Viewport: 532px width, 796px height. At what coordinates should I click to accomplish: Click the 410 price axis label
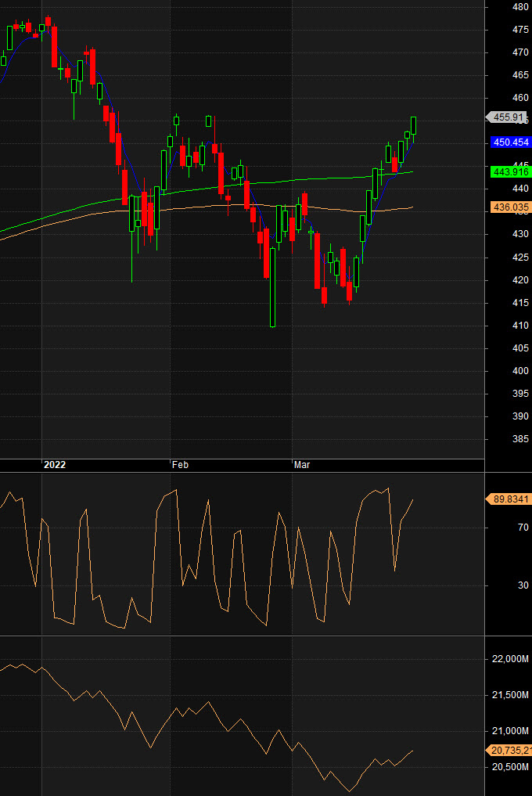(x=520, y=326)
